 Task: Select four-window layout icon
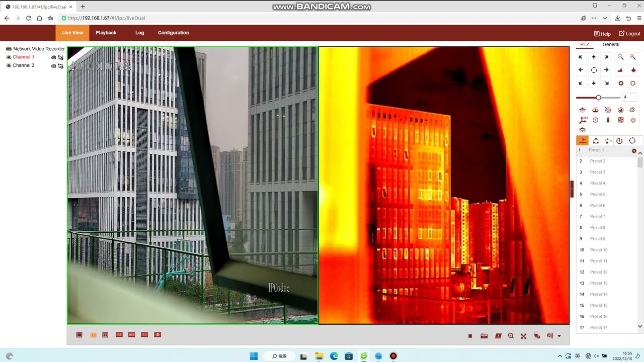[x=105, y=335]
